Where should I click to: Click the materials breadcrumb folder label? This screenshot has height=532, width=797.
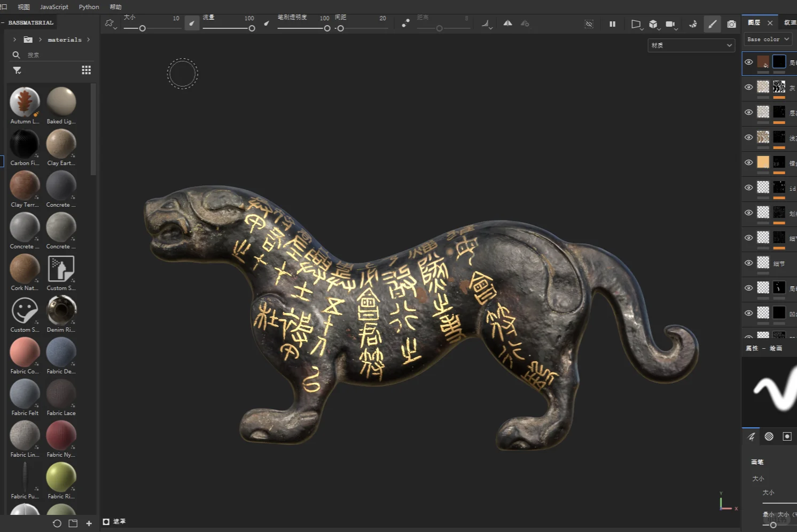click(65, 40)
